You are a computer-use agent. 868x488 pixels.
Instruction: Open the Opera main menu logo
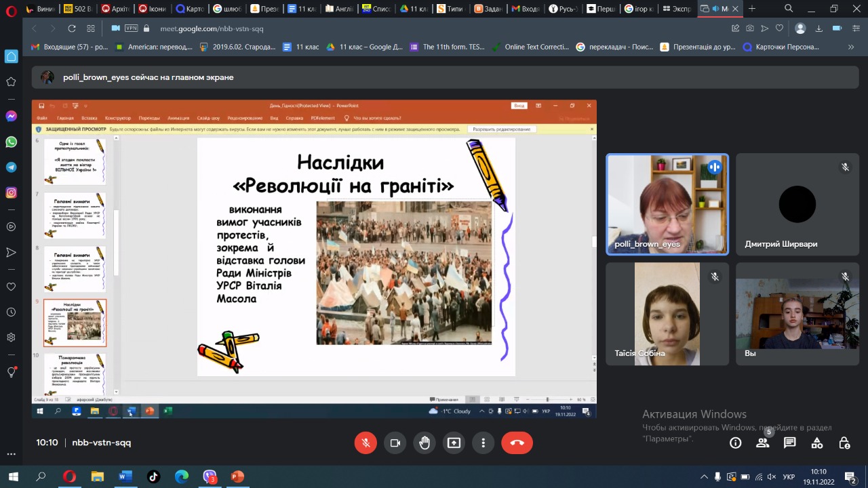[11, 10]
